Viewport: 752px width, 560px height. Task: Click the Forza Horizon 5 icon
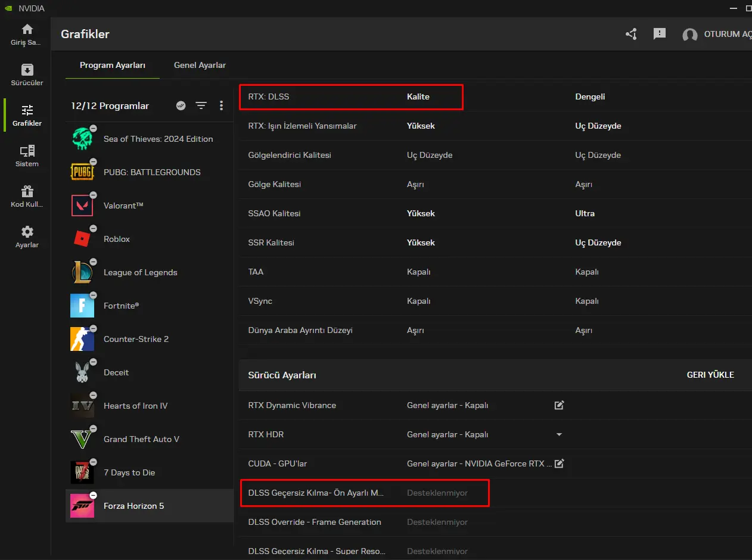(82, 506)
